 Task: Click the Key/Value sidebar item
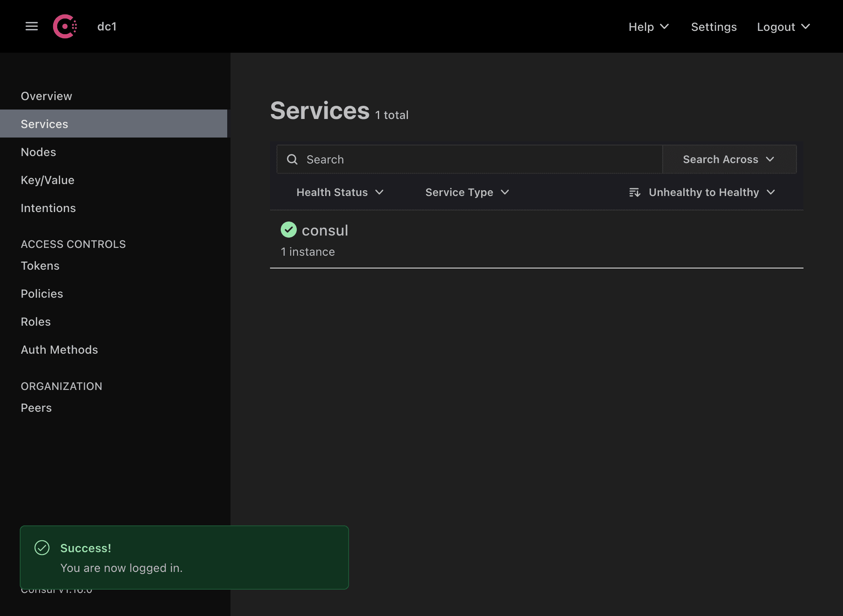[x=47, y=180]
